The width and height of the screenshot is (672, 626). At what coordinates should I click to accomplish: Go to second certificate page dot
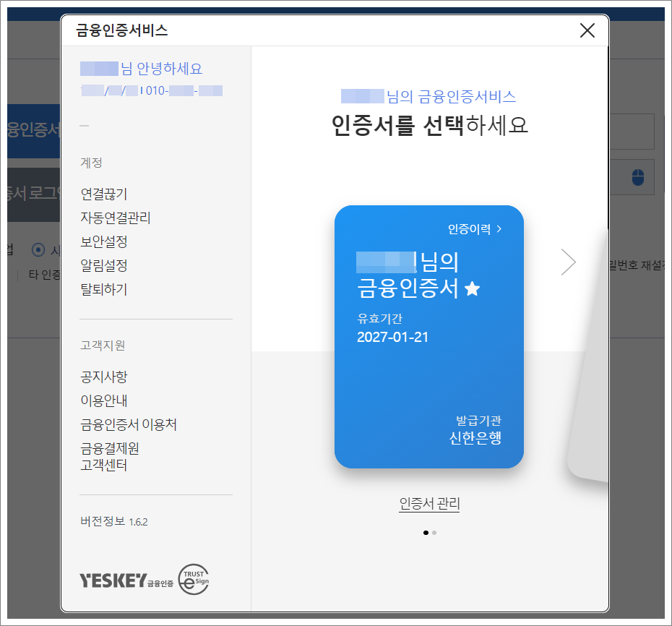point(434,533)
